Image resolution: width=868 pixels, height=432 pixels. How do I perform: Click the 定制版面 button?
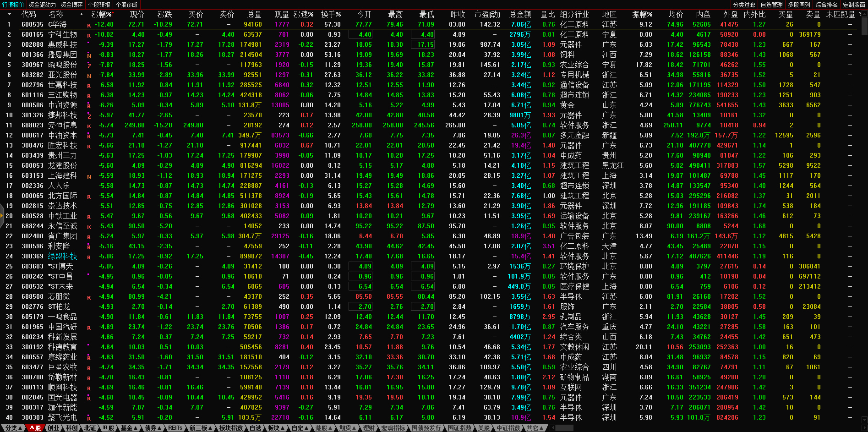point(854,5)
